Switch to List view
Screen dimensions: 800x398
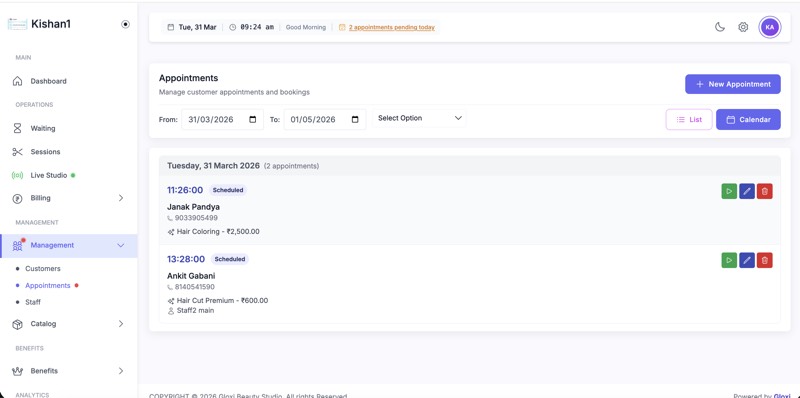(x=689, y=119)
